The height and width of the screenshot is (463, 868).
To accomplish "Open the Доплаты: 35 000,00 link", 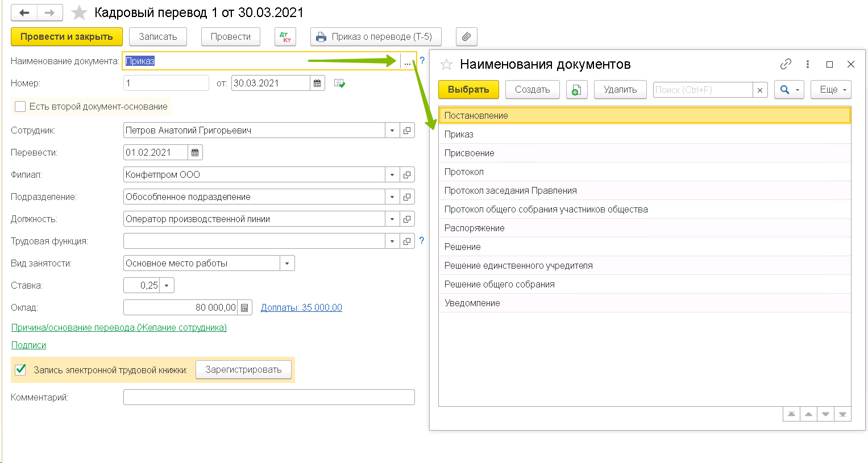I will coord(301,308).
